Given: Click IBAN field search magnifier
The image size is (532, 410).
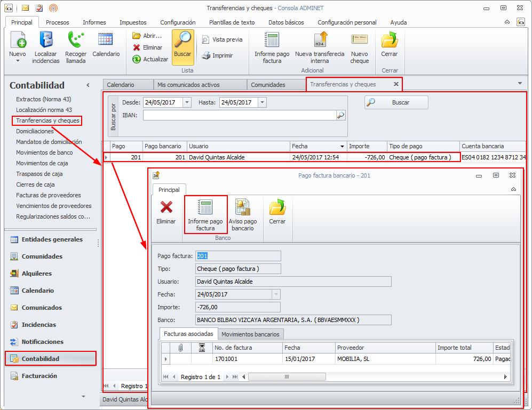Looking at the screenshot, I should [x=340, y=115].
